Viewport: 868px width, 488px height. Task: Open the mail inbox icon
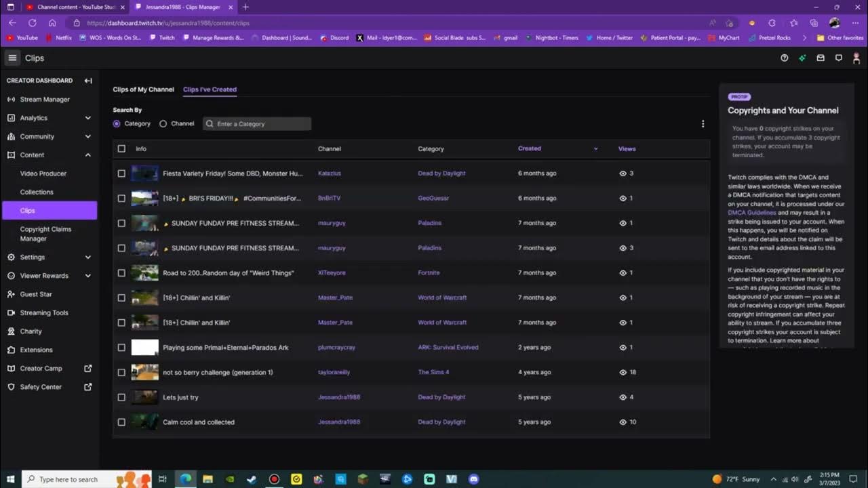(821, 58)
